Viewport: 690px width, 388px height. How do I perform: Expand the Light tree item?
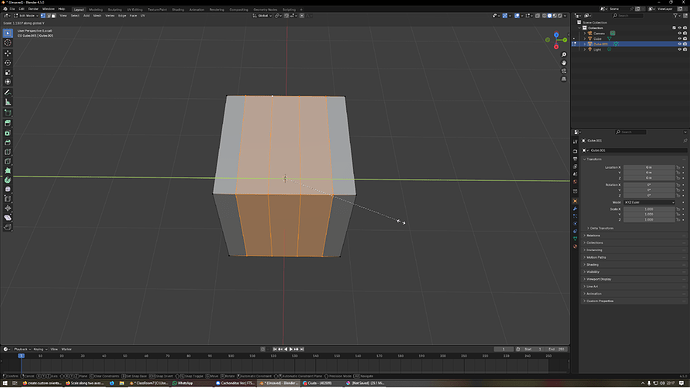coord(584,50)
